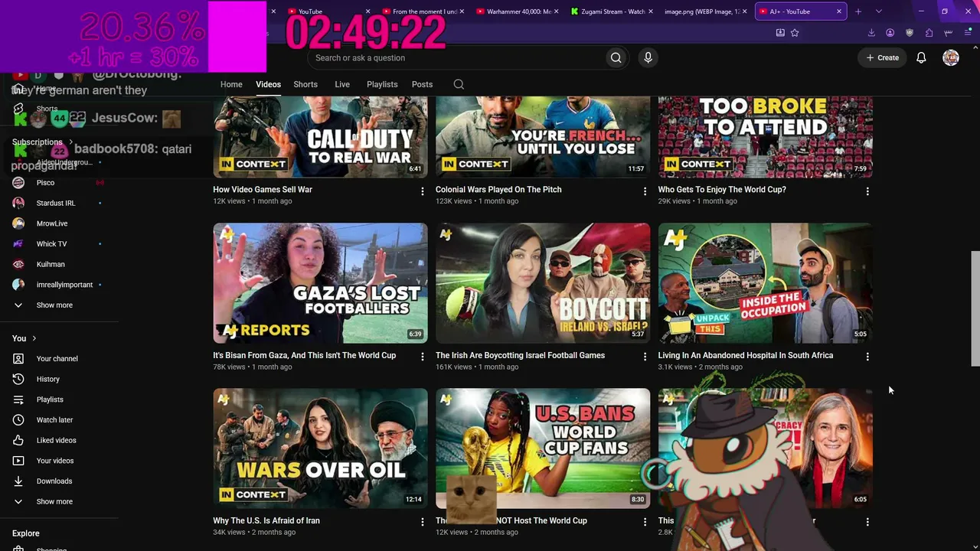This screenshot has height=551, width=980.
Task: Open Stardust IRL channel avatar
Action: tap(18, 203)
